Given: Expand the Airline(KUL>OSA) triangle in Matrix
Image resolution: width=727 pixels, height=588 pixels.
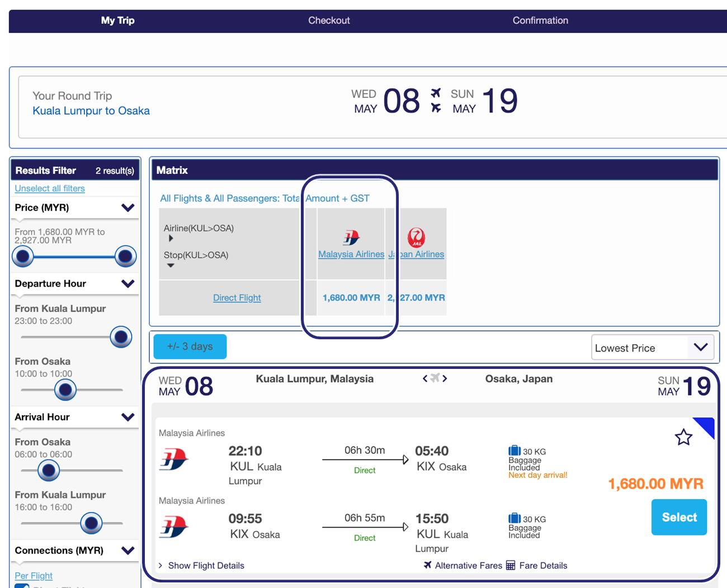Looking at the screenshot, I should 171,238.
